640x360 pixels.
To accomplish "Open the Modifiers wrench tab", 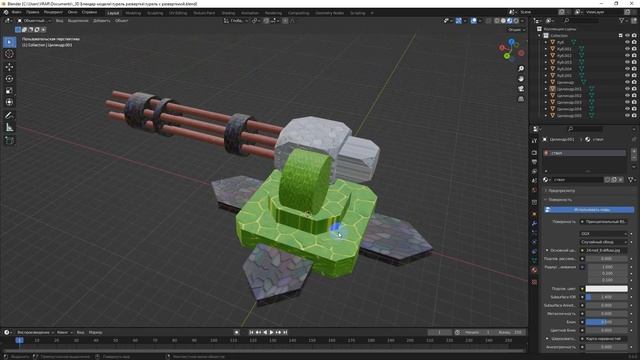I will coord(534,223).
